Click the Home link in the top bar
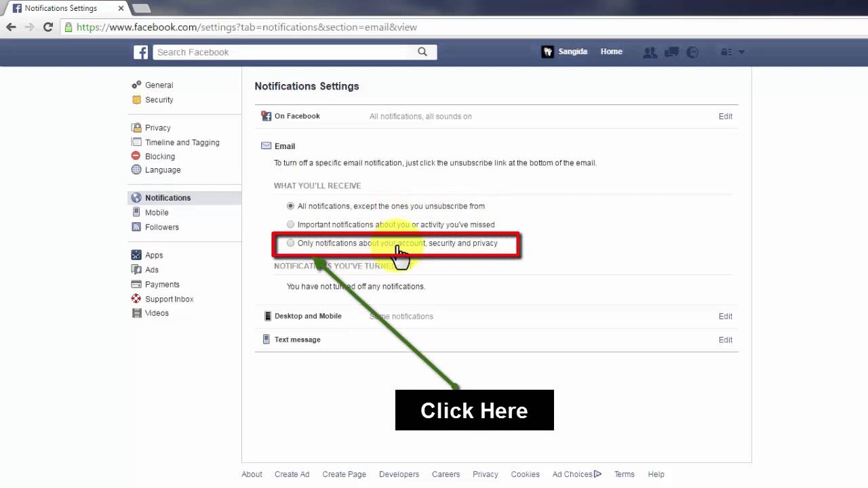The image size is (868, 488). point(611,52)
